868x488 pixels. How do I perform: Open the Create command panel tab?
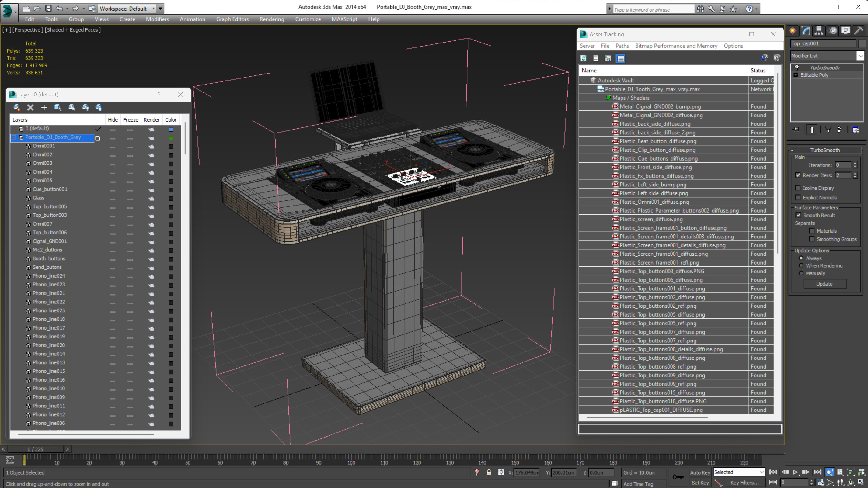point(793,31)
